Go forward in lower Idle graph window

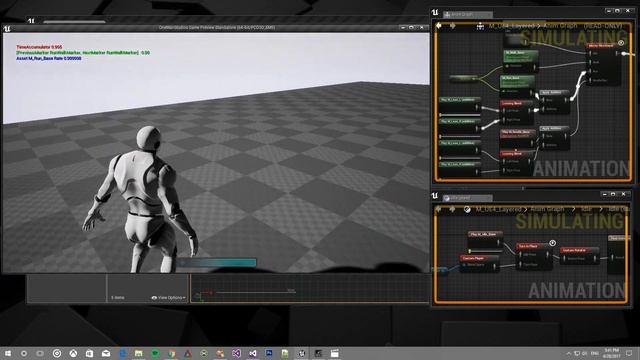452,209
